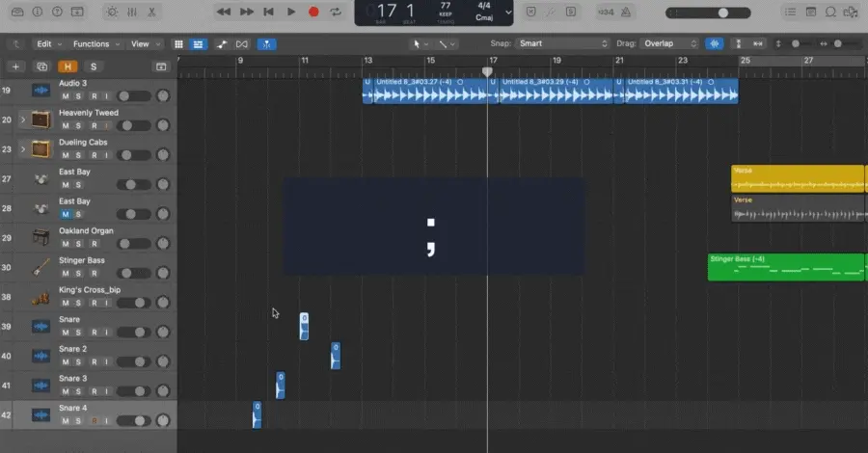
Task: Open the Loop Browser icon
Action: [x=830, y=12]
